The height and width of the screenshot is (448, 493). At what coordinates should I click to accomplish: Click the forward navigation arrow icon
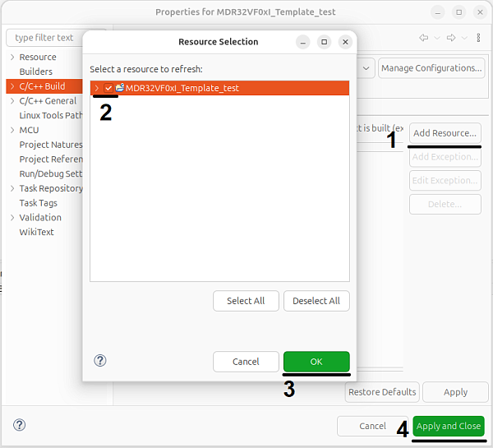pyautogui.click(x=451, y=38)
